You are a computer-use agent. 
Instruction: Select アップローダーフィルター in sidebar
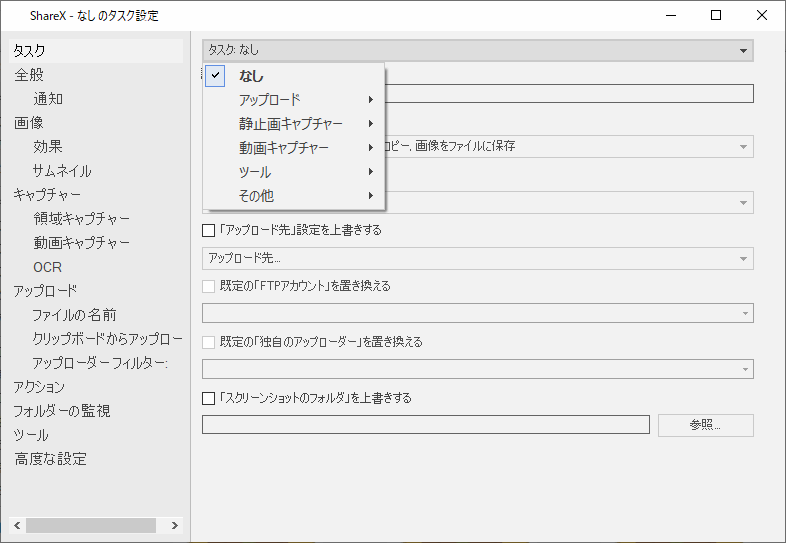(100, 363)
